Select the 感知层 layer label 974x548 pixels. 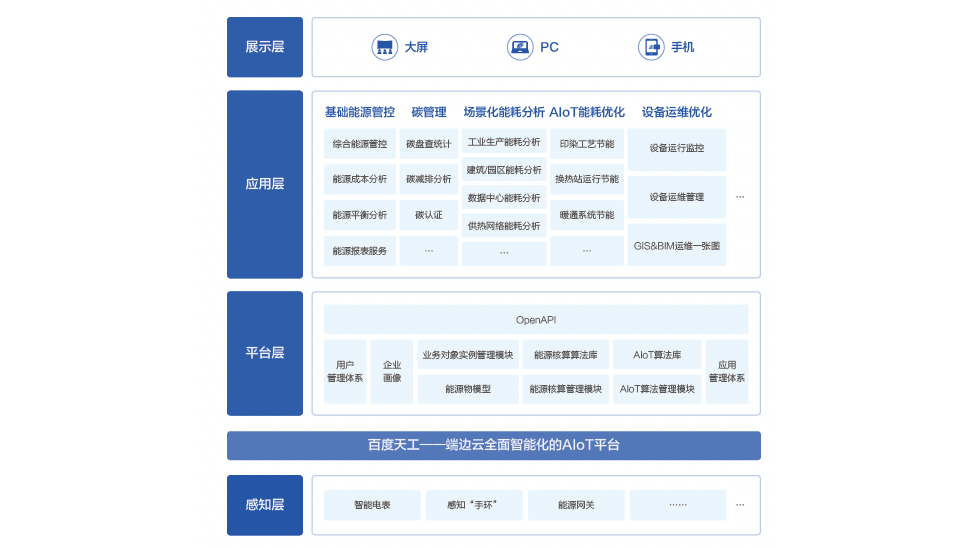pyautogui.click(x=265, y=505)
